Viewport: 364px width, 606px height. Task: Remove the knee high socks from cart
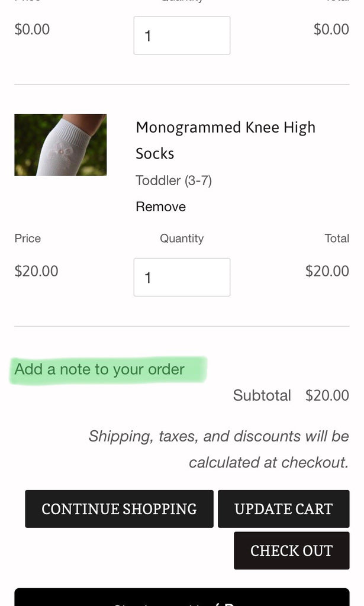coord(160,207)
